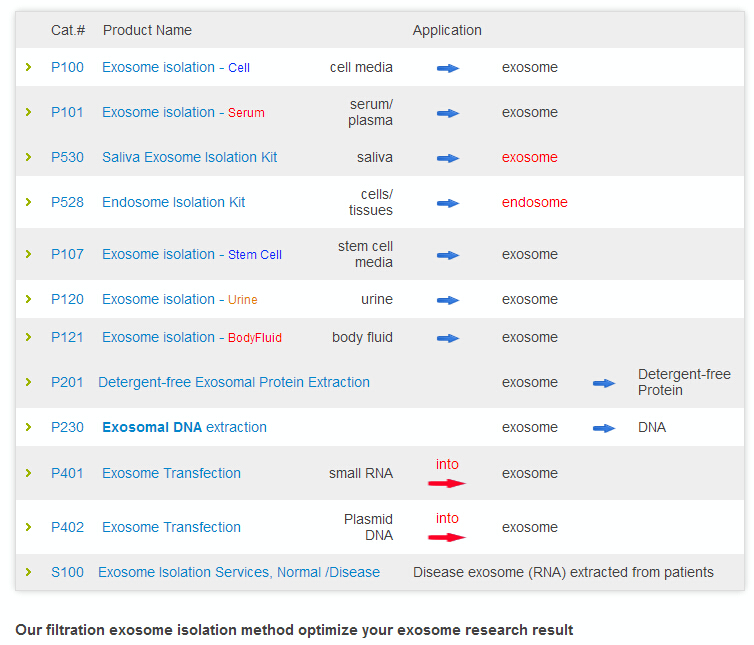This screenshot has height=645, width=754.
Task: Expand the S100 row chevron
Action: [x=28, y=572]
